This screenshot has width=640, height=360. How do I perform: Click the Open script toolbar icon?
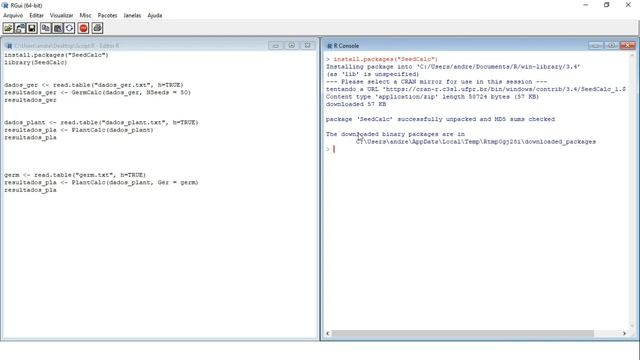(8, 28)
